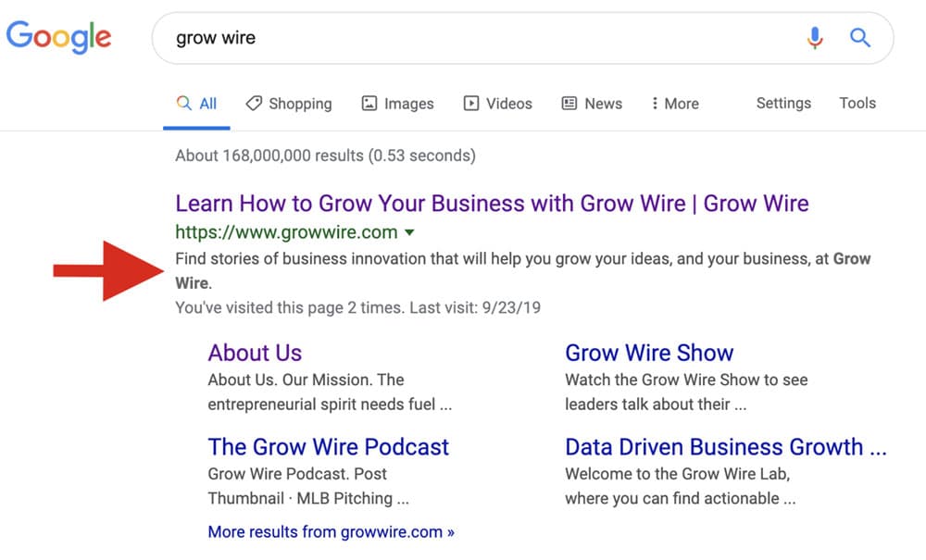This screenshot has width=926, height=560.
Task: Open the About Us sitelink
Action: click(255, 353)
